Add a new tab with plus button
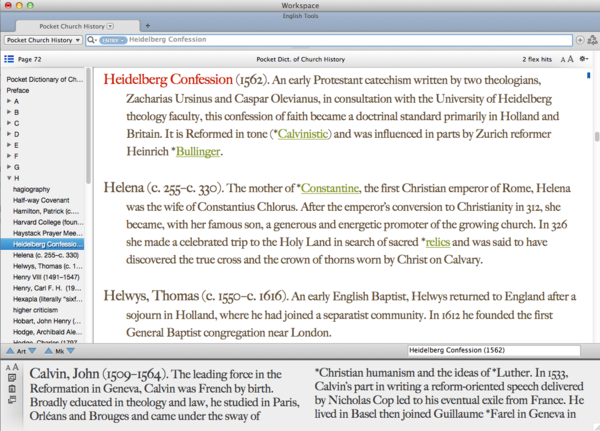The height and width of the screenshot is (431, 600). pyautogui.click(x=148, y=26)
